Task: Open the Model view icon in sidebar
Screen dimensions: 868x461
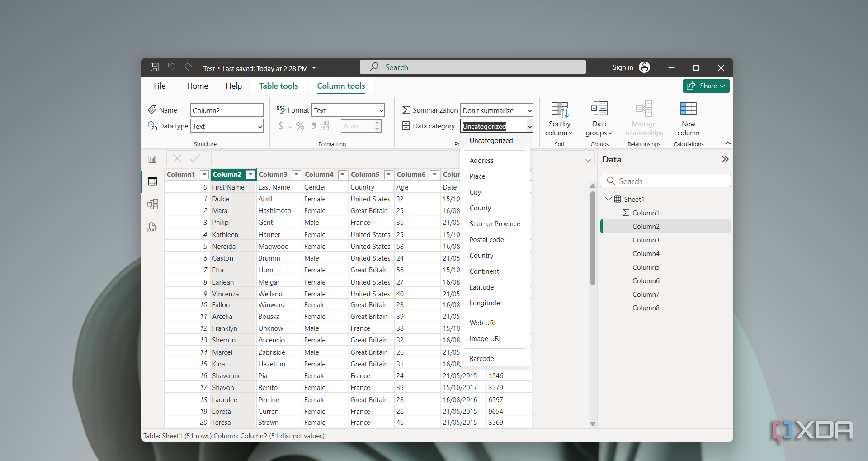Action: [x=152, y=204]
